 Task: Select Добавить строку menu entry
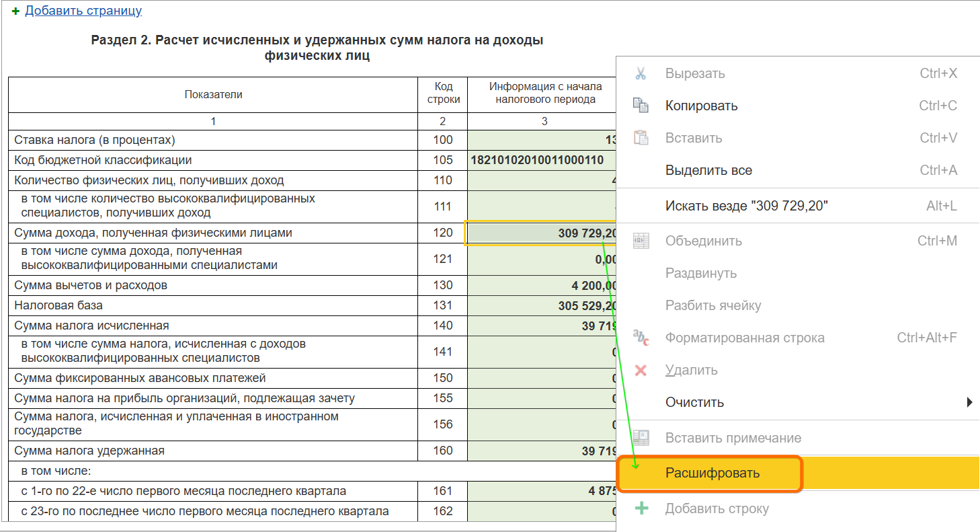tap(798, 508)
